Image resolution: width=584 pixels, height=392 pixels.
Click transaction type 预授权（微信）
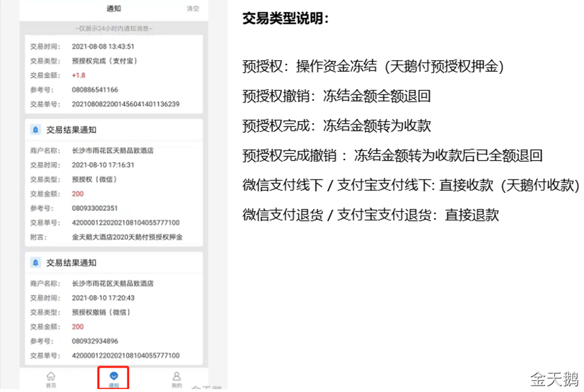tap(94, 179)
